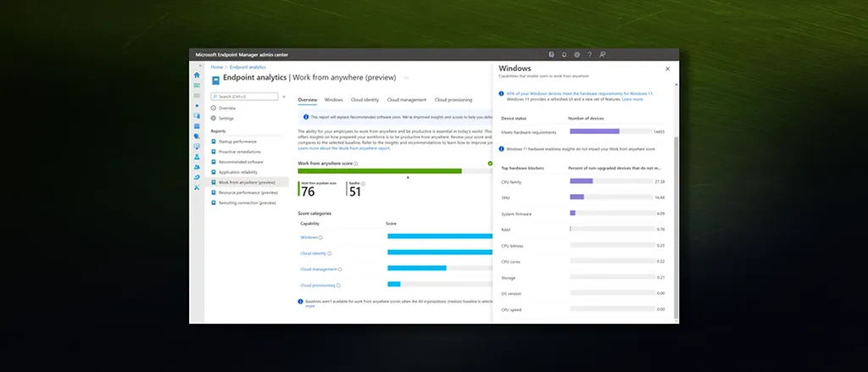Click info icon beside Cloud provisioning capability

[x=338, y=286]
